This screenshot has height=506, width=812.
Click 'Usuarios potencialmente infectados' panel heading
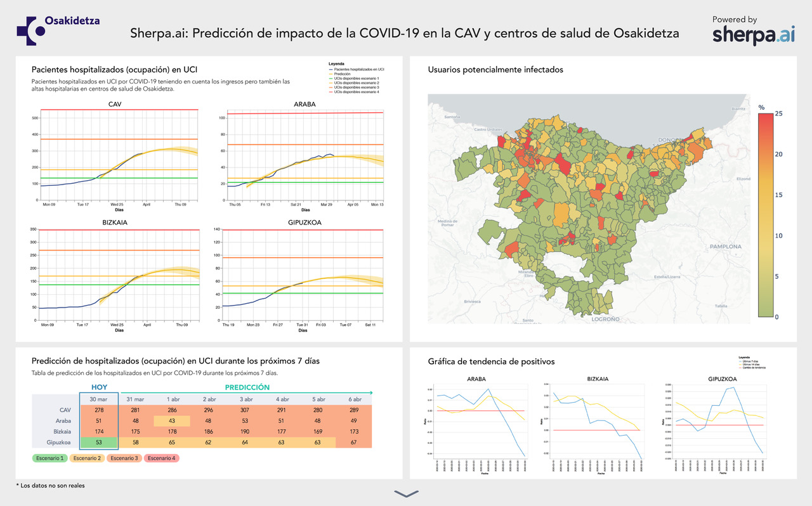[495, 70]
